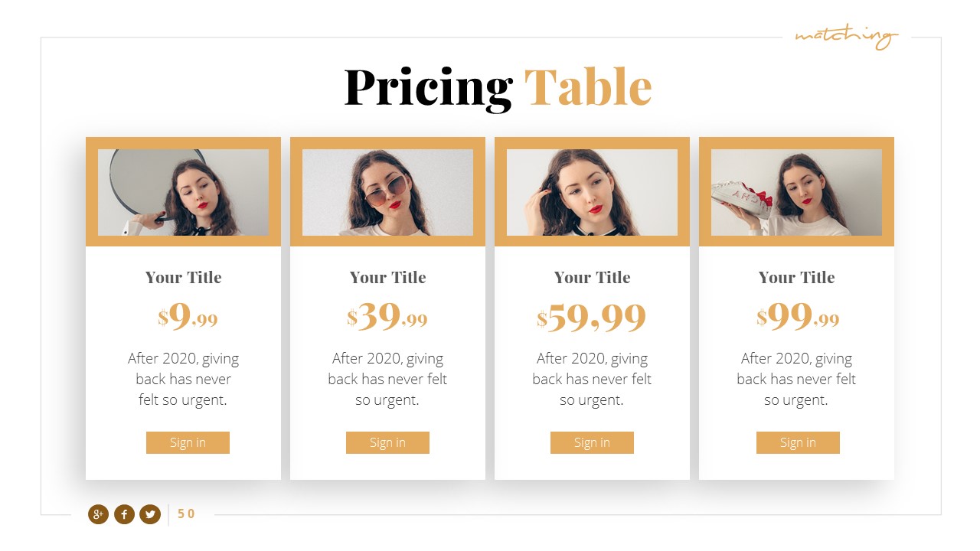Select the photo of woman touching her hair
Screen dimensions: 980x551
tap(592, 192)
